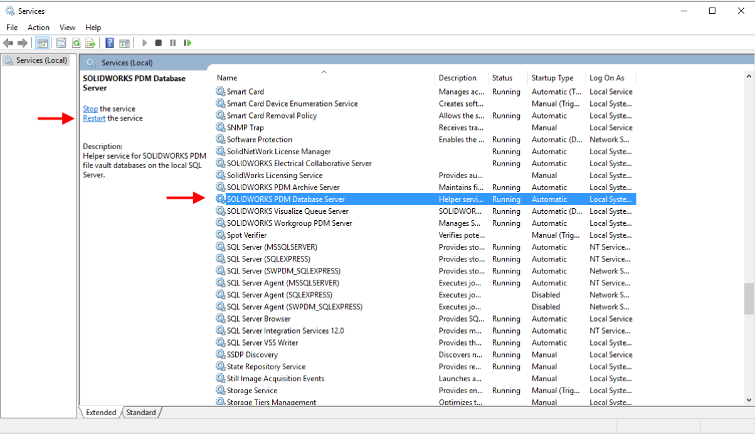Click the gear icon of Smart Card service
Viewport: 755px width, 435px height.
tap(221, 91)
